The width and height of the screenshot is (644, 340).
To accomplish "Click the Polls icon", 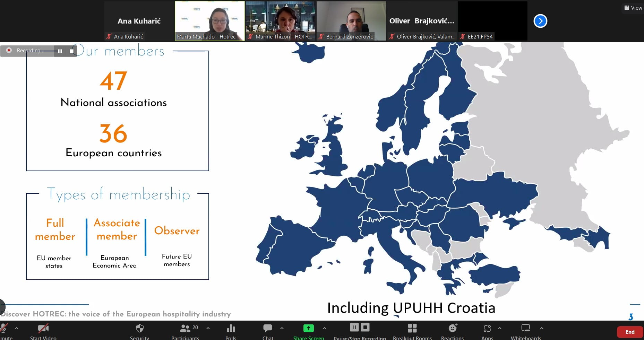I will (230, 328).
